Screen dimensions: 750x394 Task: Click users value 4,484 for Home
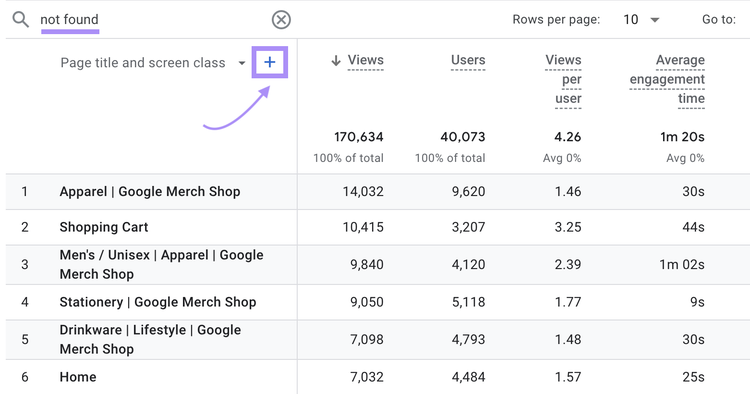click(x=468, y=377)
